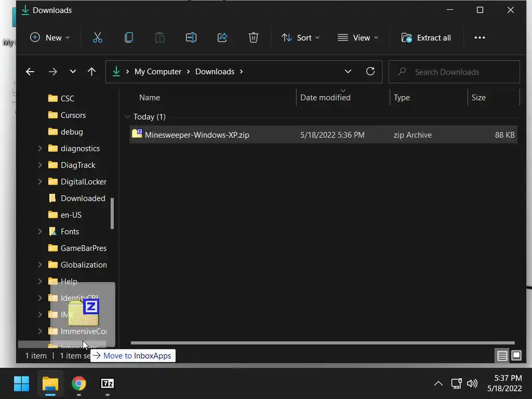Expand the DigitalLocker folder tree

pyautogui.click(x=39, y=181)
